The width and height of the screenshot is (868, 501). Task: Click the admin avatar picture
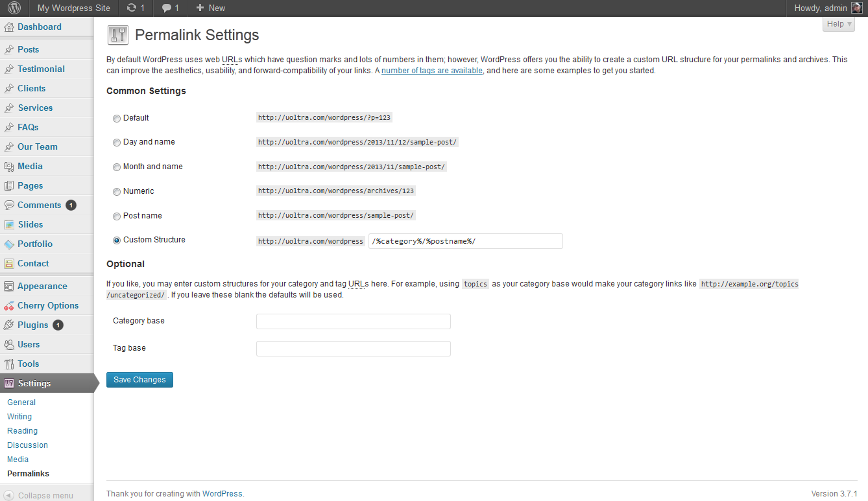(x=856, y=8)
